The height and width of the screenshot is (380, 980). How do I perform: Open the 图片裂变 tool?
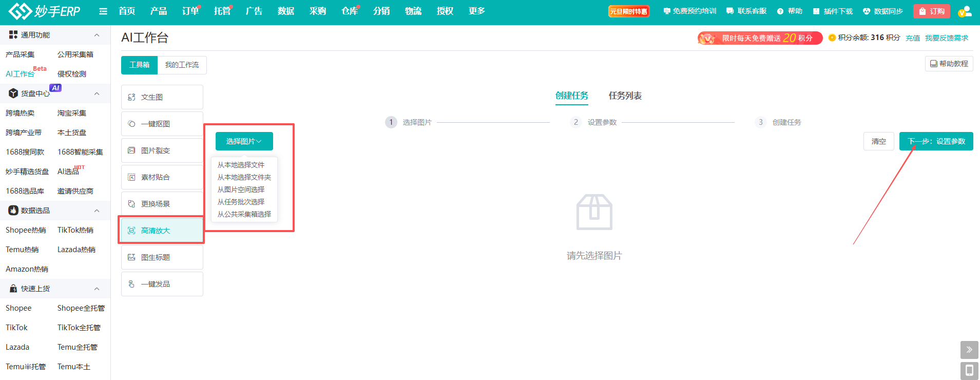[162, 150]
